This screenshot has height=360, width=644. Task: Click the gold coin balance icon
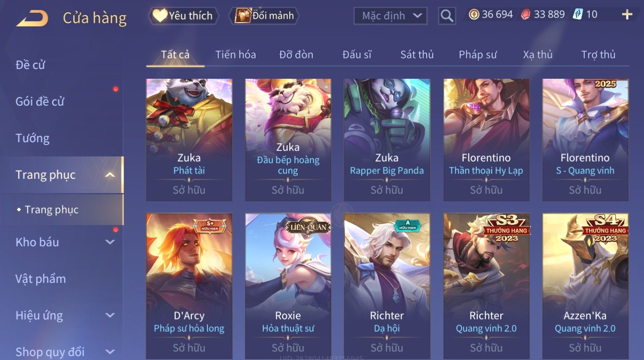[474, 15]
